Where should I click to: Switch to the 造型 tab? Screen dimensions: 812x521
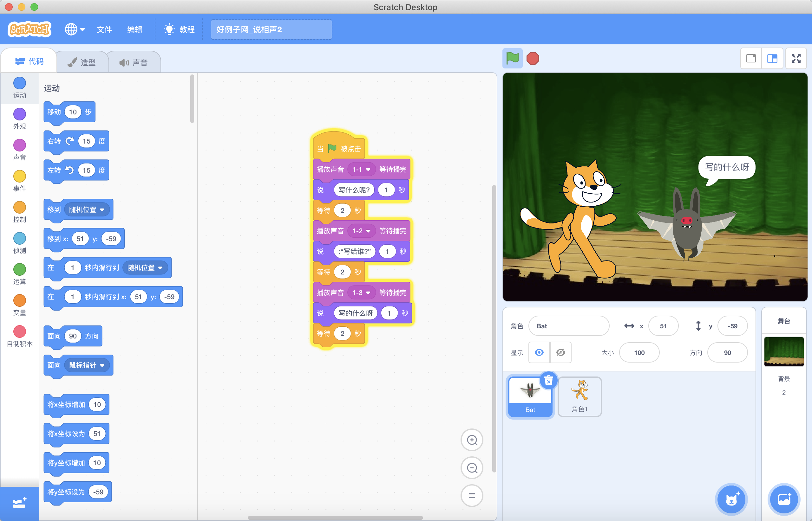click(82, 62)
